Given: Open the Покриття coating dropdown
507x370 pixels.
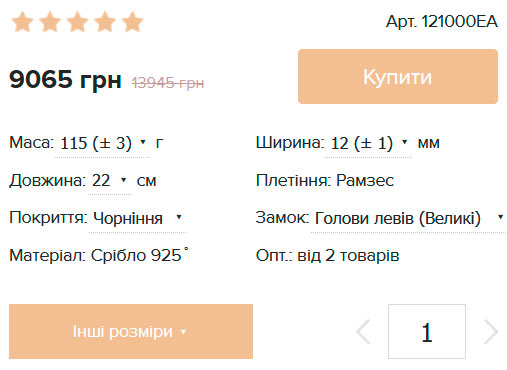Looking at the screenshot, I should (x=137, y=219).
